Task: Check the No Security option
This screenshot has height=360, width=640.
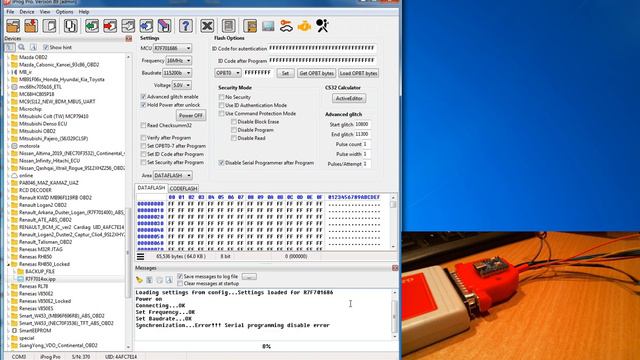Action: coord(221,97)
